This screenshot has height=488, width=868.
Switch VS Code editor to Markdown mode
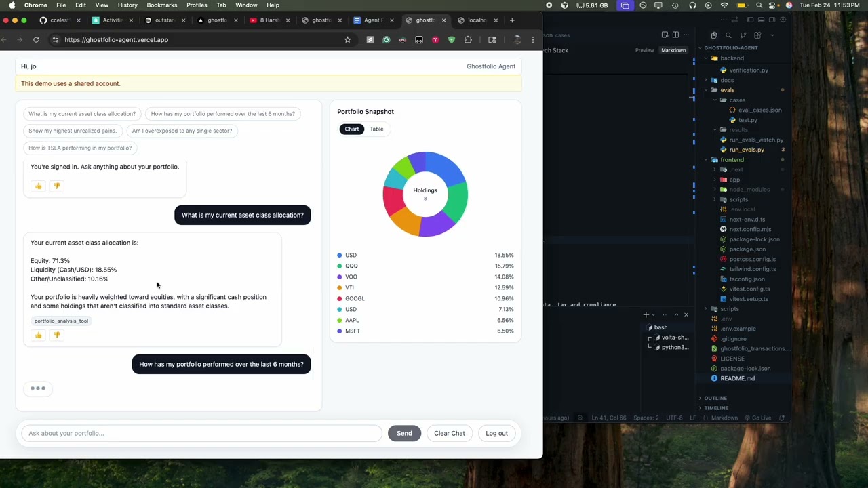[673, 50]
